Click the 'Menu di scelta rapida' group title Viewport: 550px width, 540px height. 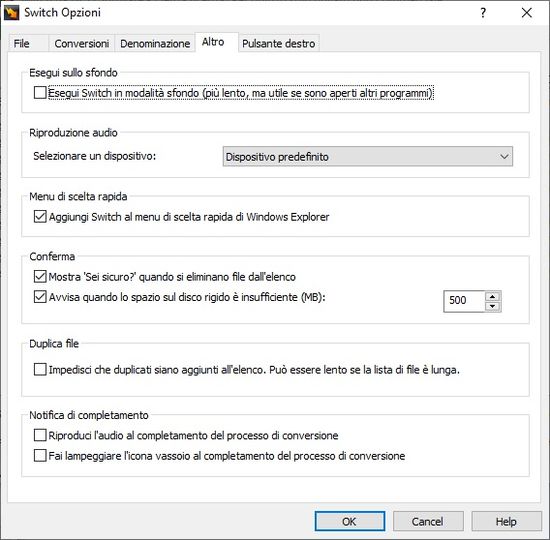[78, 196]
